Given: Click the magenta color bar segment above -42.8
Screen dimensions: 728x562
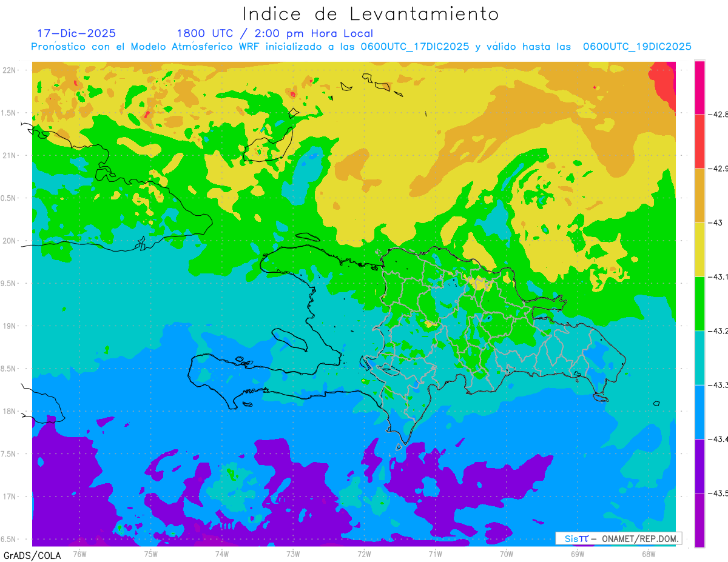Looking at the screenshot, I should pyautogui.click(x=699, y=87).
